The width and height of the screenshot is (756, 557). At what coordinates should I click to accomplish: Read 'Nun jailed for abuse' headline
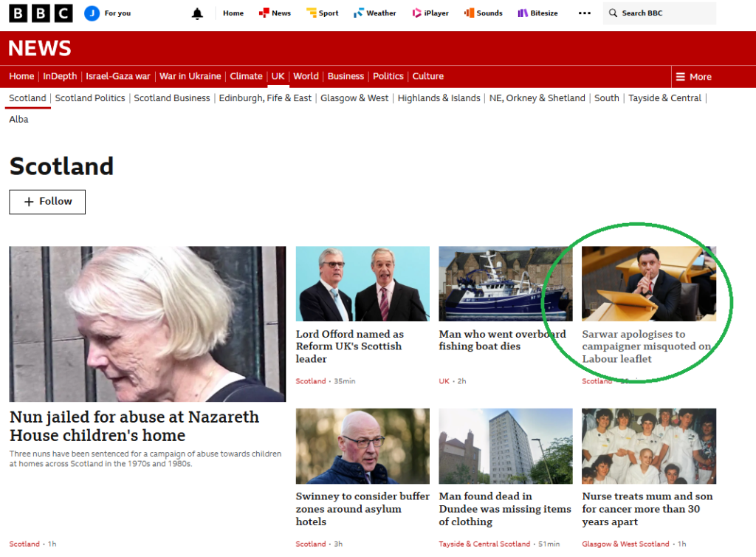pos(134,426)
